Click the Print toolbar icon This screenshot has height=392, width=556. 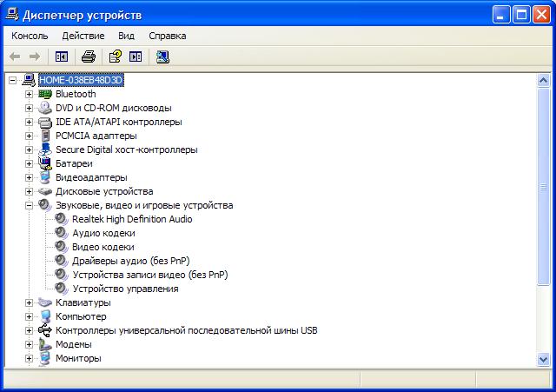click(x=88, y=56)
